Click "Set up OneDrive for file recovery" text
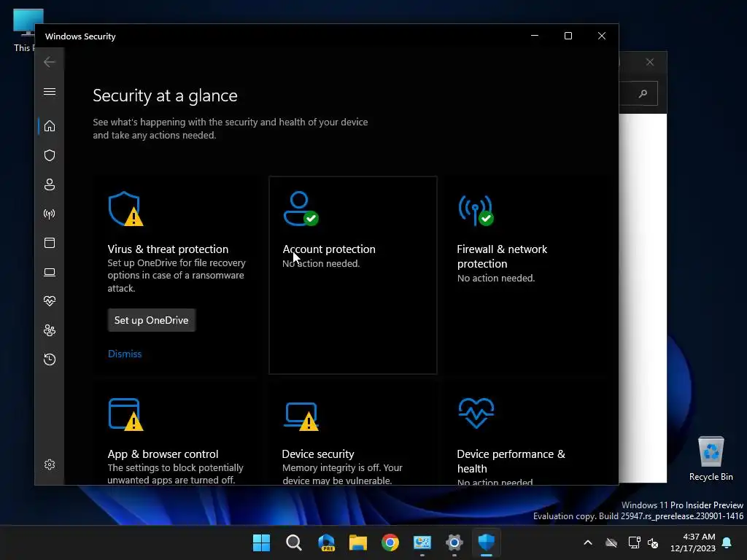Image resolution: width=747 pixels, height=560 pixels. point(177,275)
